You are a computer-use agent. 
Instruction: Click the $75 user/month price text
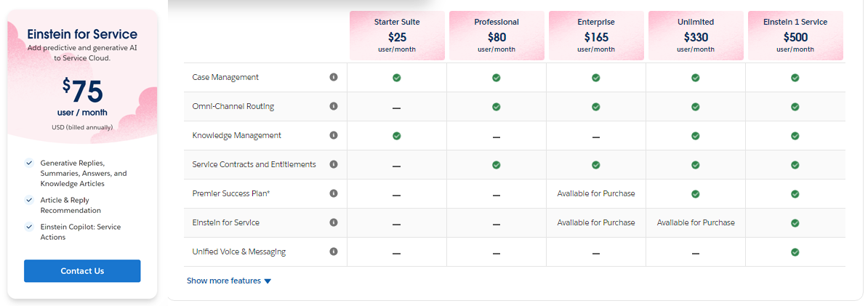82,92
